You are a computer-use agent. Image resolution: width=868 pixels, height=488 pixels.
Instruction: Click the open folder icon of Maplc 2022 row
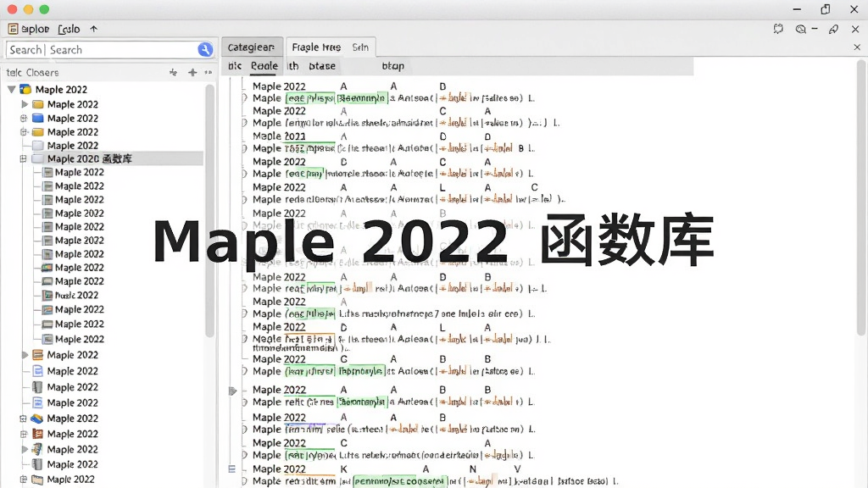pyautogui.click(x=37, y=480)
